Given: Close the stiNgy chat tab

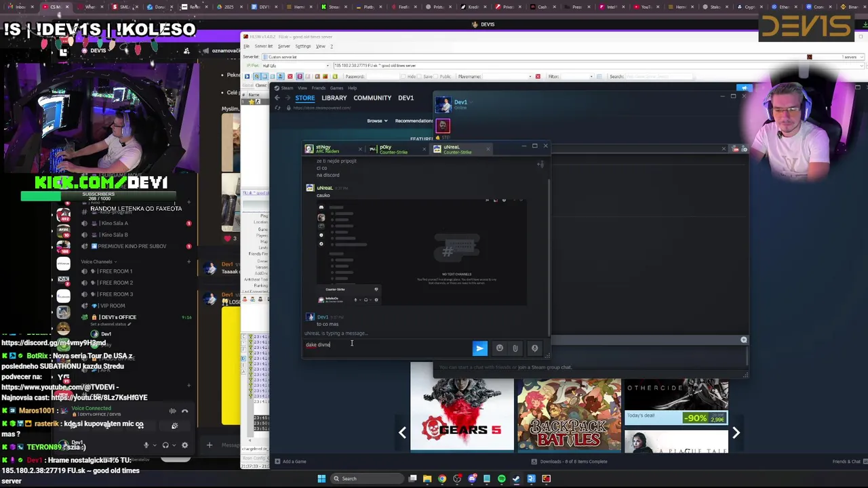Looking at the screenshot, I should coord(359,149).
